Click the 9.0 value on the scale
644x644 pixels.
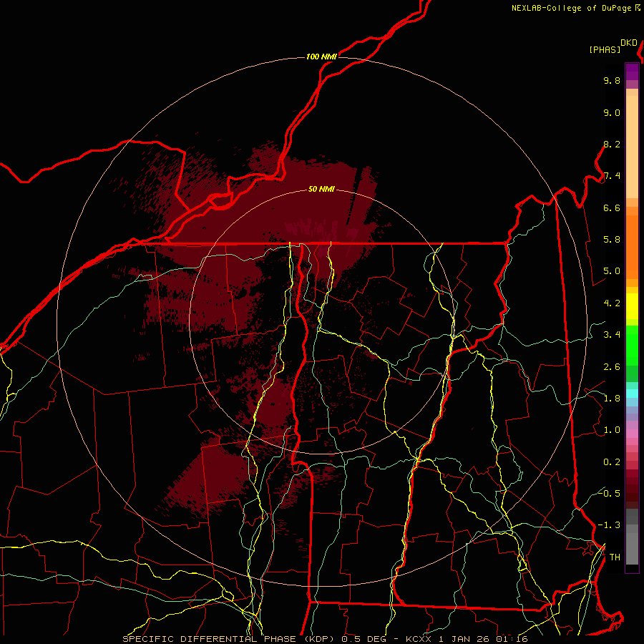click(612, 113)
